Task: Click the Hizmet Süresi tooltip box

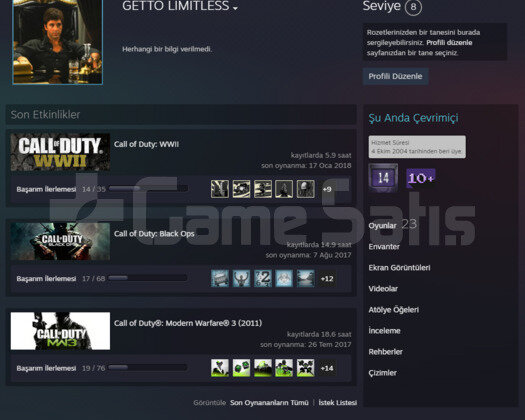Action: (x=417, y=147)
